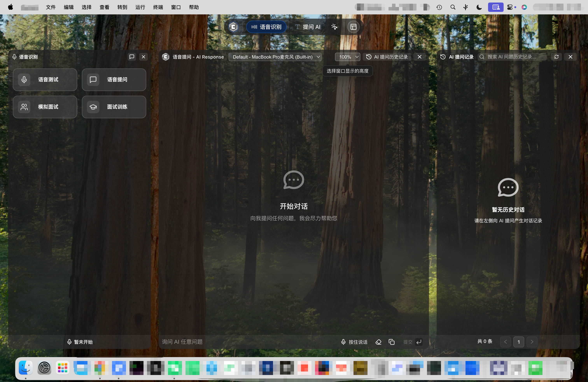
Task: Open the Spotlight search in menu bar
Action: [453, 7]
